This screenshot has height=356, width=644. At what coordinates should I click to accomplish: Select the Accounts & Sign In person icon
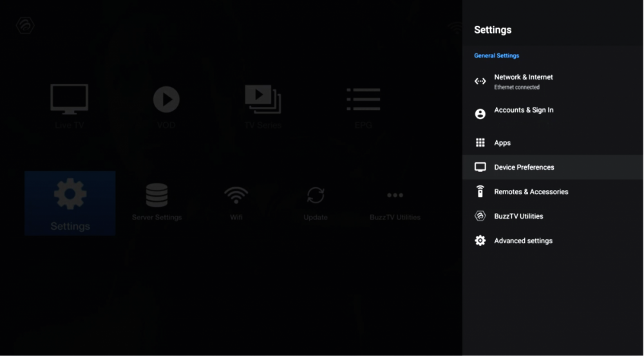(x=480, y=114)
